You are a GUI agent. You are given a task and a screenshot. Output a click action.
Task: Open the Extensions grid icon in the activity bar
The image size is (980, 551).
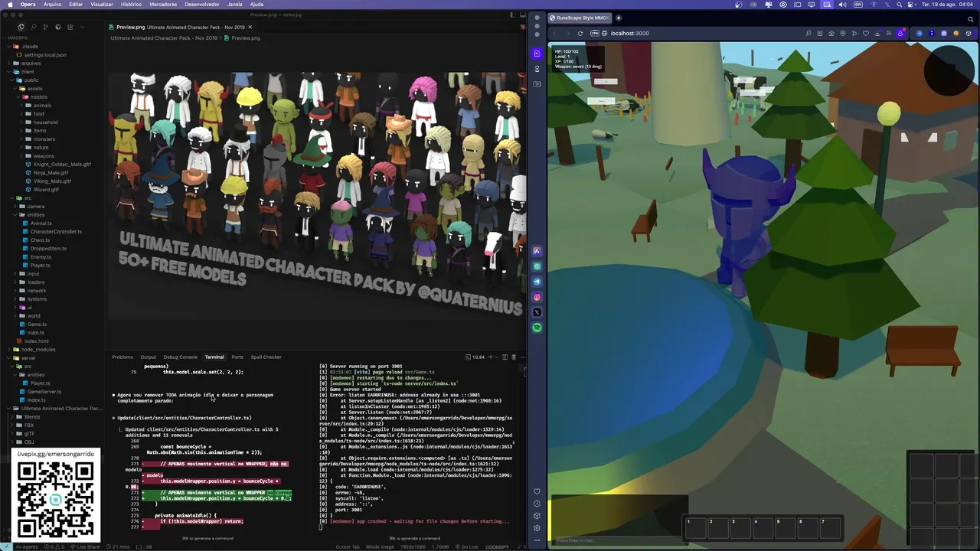point(70,27)
